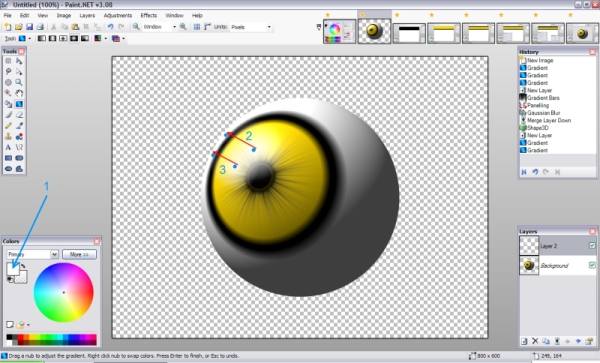The image size is (600, 363).
Task: Click the Open folder icon in toolbar
Action: click(18, 27)
